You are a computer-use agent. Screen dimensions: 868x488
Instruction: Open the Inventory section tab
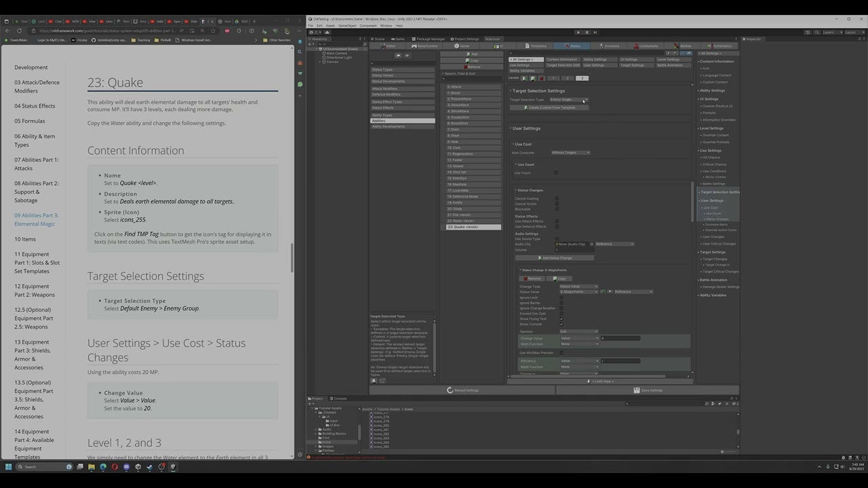click(610, 46)
